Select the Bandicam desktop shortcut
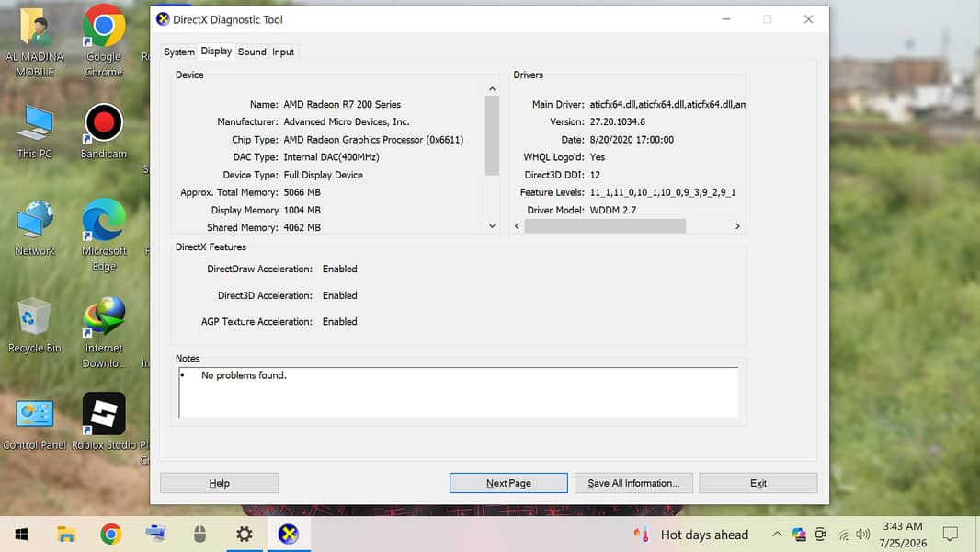 [x=104, y=132]
